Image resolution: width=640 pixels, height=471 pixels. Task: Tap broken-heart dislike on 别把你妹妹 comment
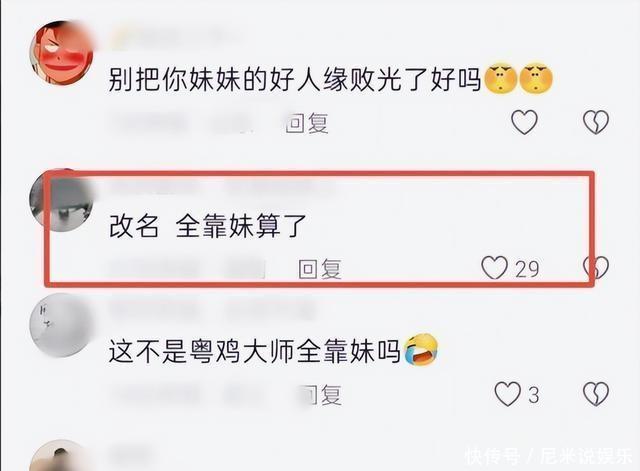[596, 122]
